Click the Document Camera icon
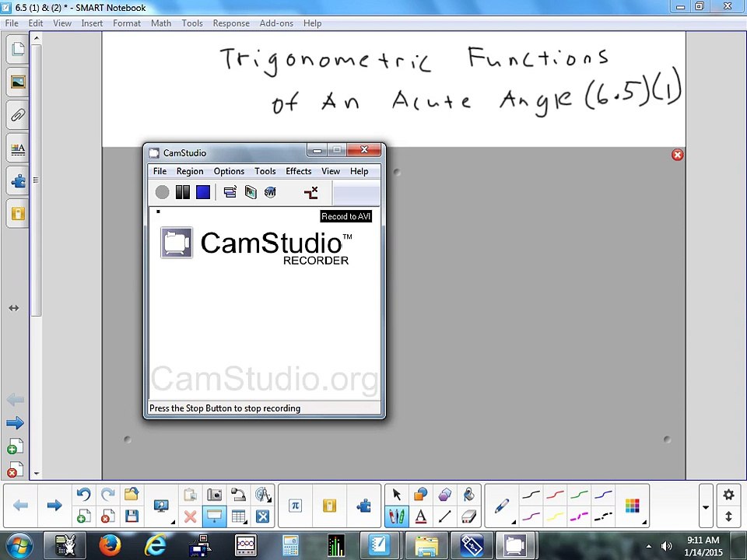Viewport: 747px width, 560px height. (238, 495)
